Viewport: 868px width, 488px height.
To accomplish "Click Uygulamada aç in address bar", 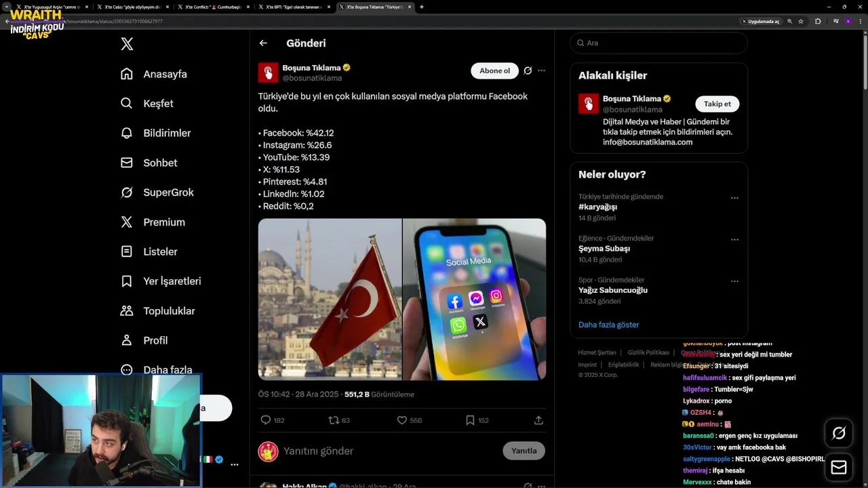I will tap(761, 22).
